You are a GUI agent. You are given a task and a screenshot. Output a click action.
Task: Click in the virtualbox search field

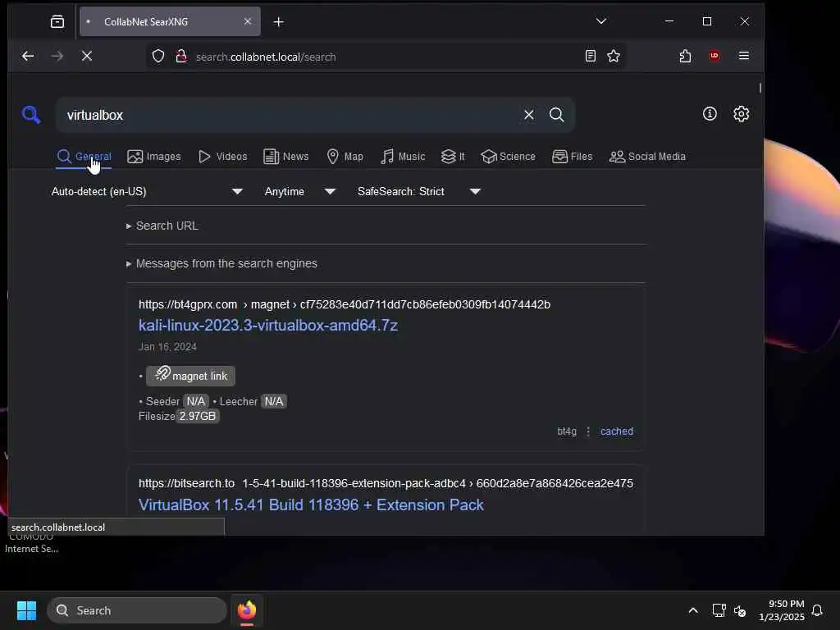[x=290, y=115]
